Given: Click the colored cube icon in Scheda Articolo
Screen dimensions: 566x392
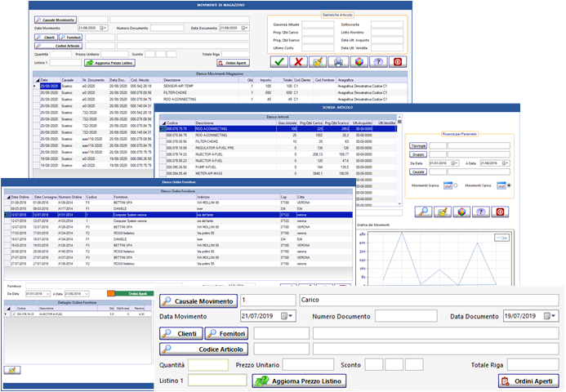Looking at the screenshot, I should (461, 212).
